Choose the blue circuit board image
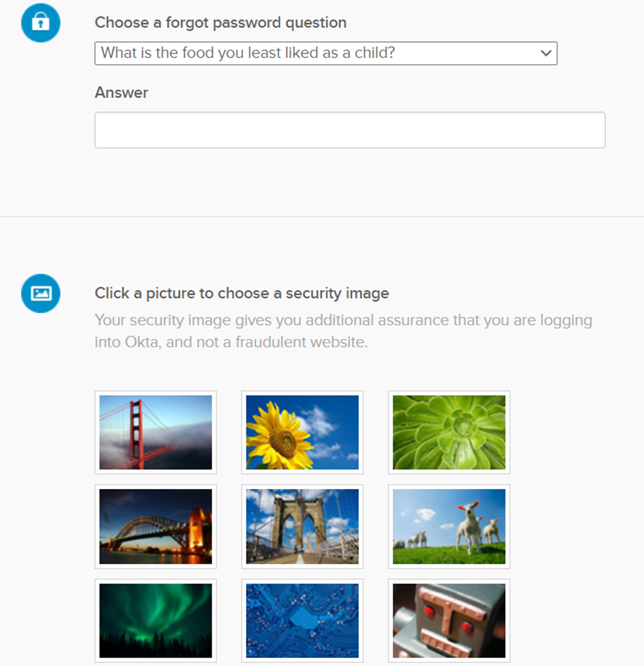 point(303,620)
